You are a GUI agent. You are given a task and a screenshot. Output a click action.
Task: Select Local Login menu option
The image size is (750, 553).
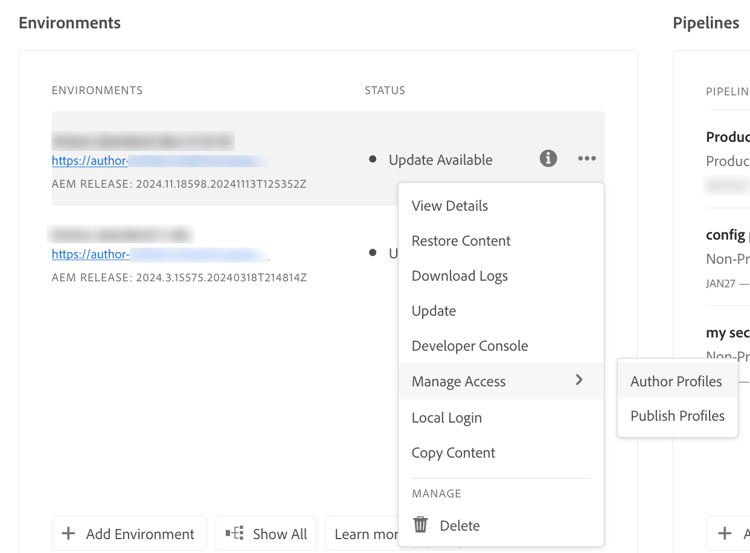447,418
